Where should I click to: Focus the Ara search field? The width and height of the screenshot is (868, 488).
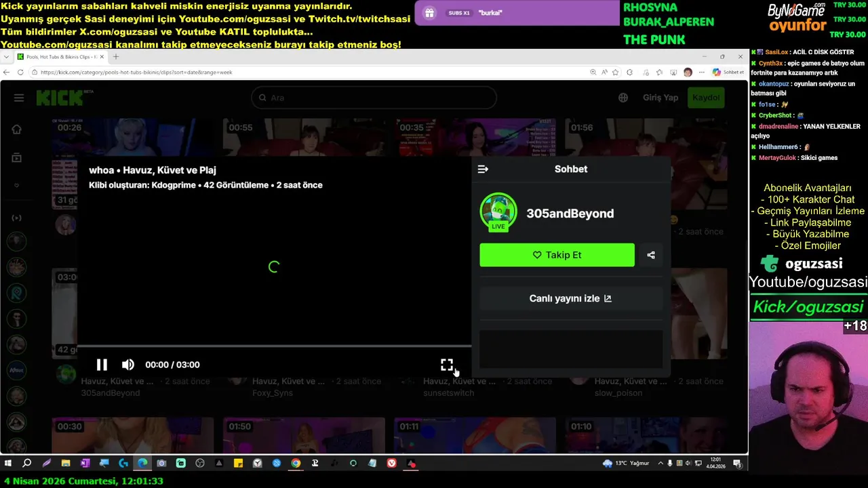click(374, 98)
